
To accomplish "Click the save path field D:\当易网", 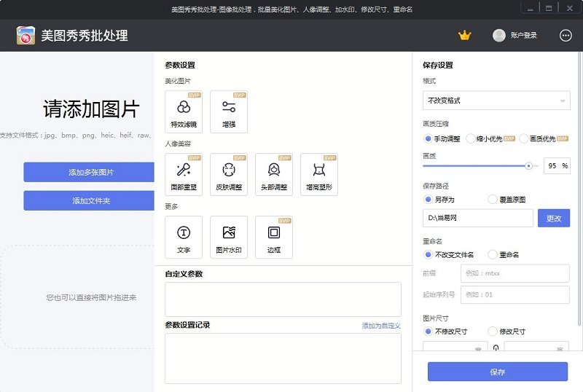I will click(x=478, y=218).
